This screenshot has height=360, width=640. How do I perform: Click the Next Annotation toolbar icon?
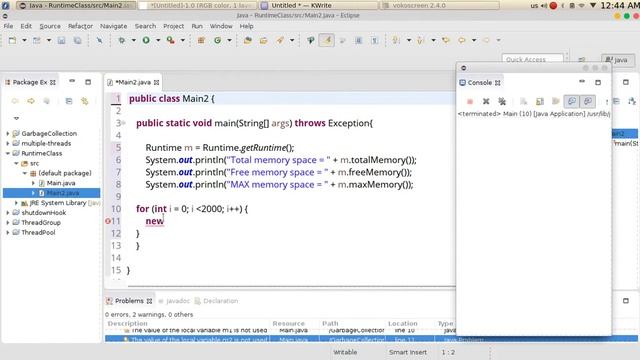coord(396,40)
